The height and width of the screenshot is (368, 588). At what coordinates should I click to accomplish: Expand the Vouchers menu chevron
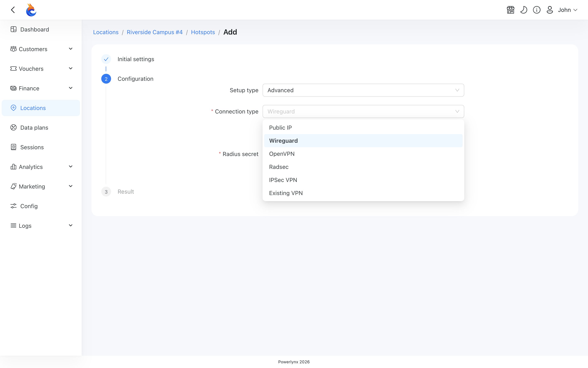tap(71, 69)
